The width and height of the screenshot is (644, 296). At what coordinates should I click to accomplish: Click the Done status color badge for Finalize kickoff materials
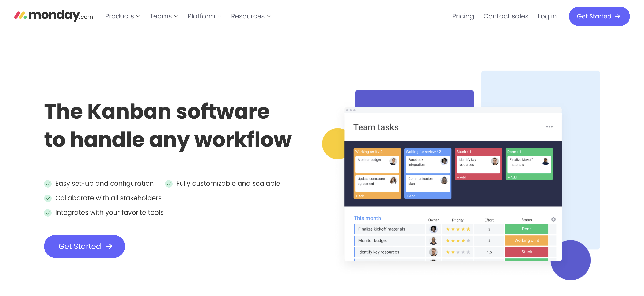point(527,229)
